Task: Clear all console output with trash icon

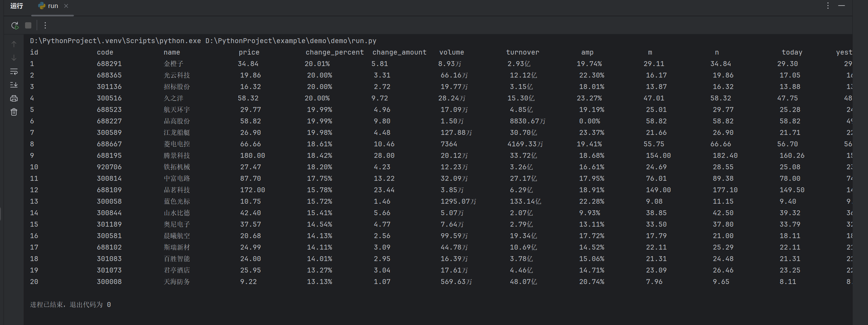Action: [x=14, y=112]
